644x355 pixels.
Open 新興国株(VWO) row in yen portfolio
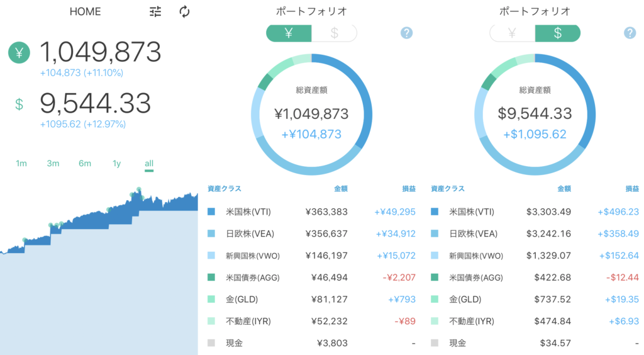tap(311, 255)
